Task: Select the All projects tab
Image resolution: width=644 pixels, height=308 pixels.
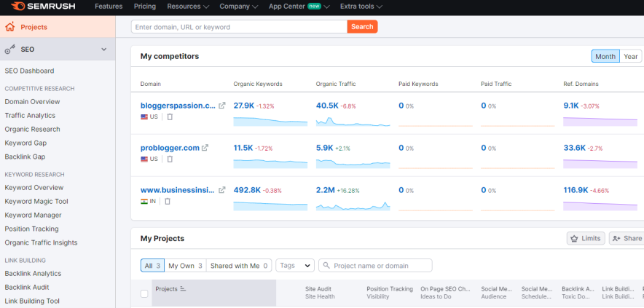Action: coord(153,266)
